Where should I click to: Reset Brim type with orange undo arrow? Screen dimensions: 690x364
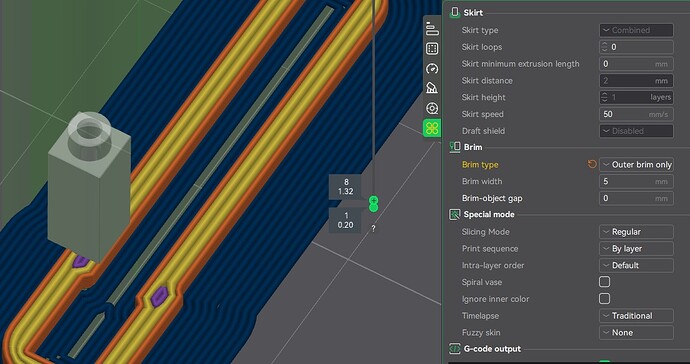click(x=592, y=164)
